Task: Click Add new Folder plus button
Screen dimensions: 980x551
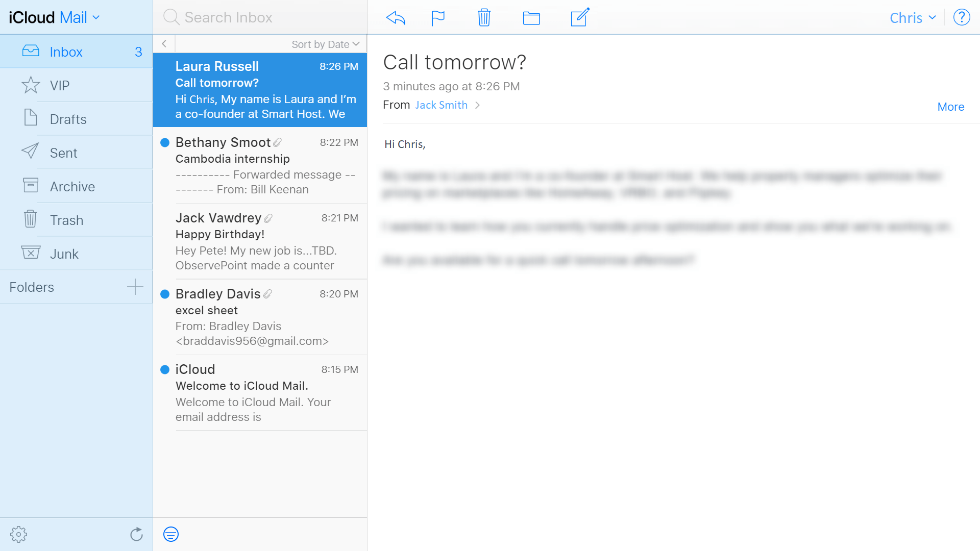Action: [x=135, y=287]
